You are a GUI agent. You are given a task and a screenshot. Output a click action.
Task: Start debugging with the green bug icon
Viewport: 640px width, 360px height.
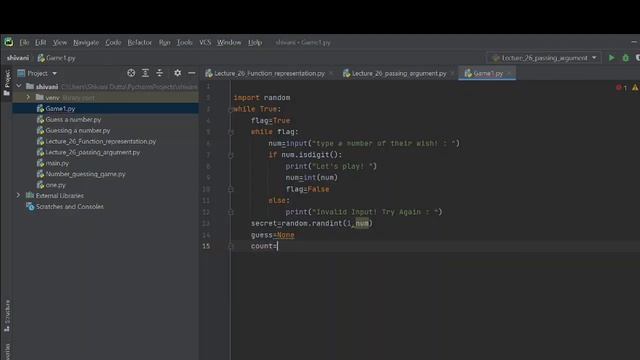point(625,58)
